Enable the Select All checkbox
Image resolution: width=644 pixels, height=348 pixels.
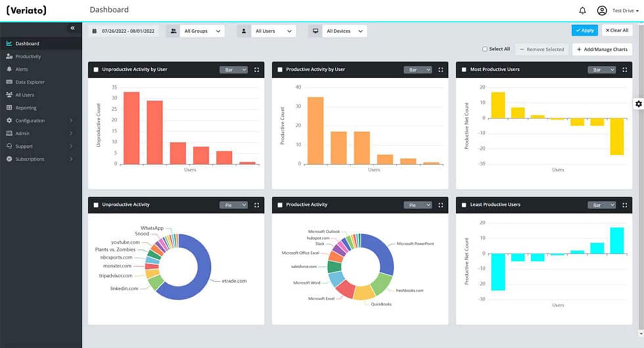coord(485,49)
